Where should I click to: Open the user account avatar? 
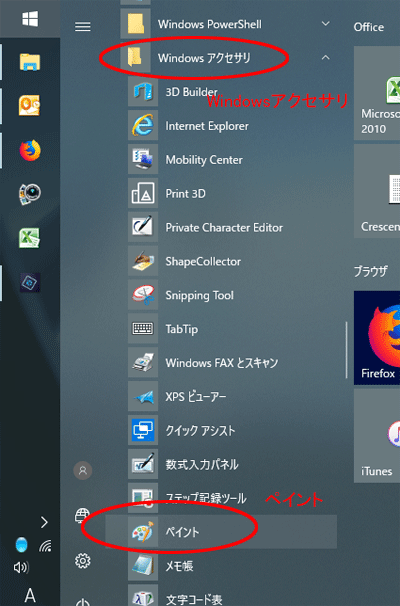[83, 470]
